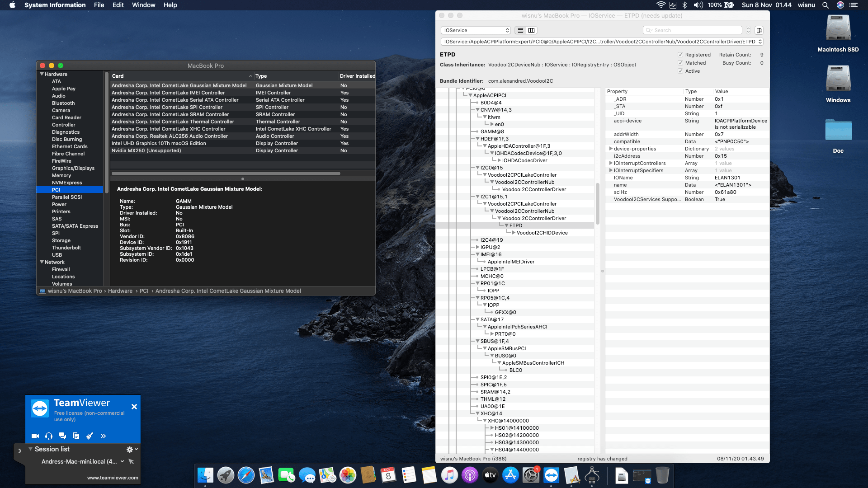Start video in the TeamViewer panel
Viewport: 868px width, 488px height.
(35, 436)
